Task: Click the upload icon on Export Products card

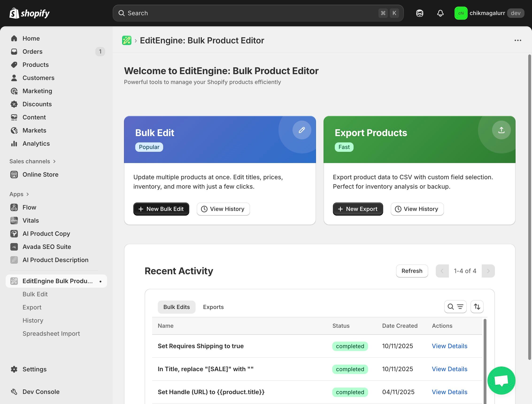Action: tap(501, 130)
